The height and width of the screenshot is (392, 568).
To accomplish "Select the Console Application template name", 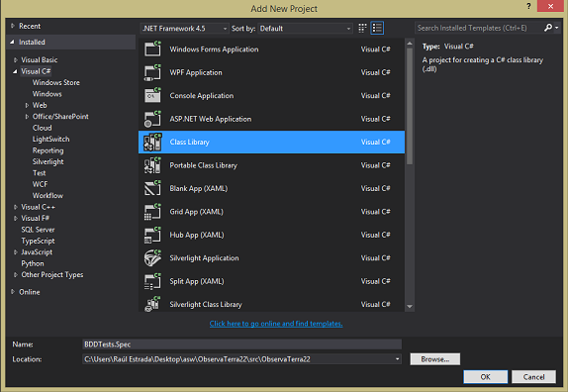I will (x=202, y=96).
